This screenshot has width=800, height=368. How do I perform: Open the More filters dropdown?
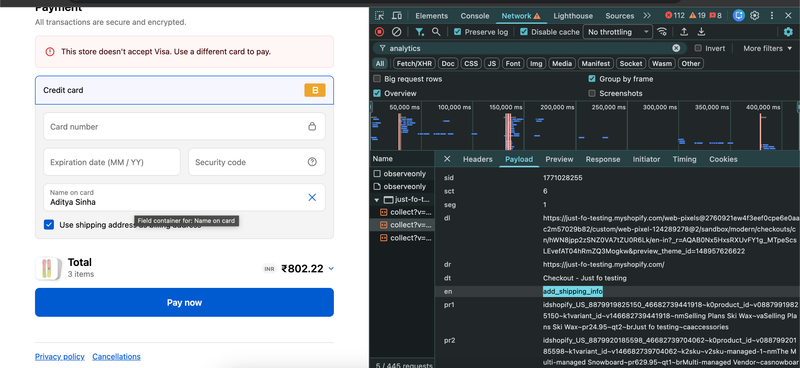(x=768, y=48)
